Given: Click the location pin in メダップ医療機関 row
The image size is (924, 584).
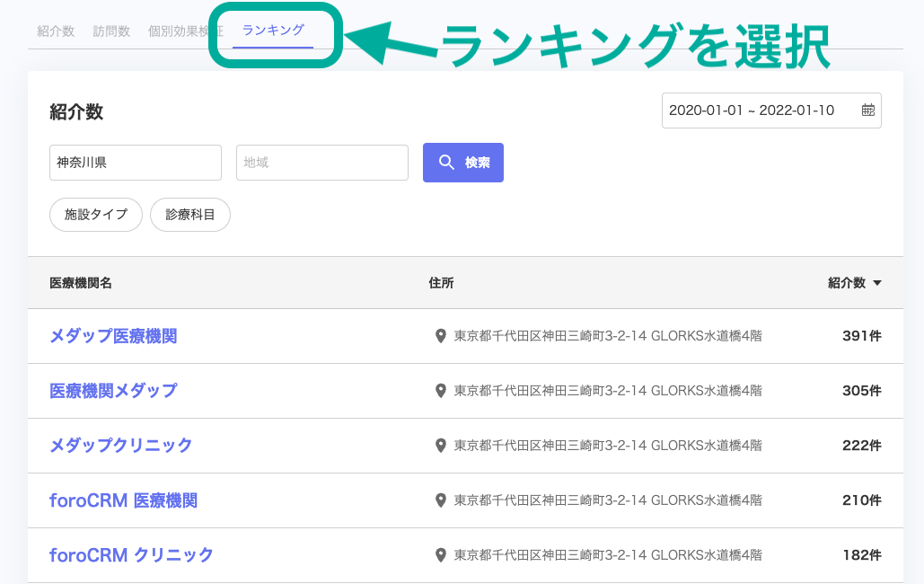Looking at the screenshot, I should click(x=440, y=336).
